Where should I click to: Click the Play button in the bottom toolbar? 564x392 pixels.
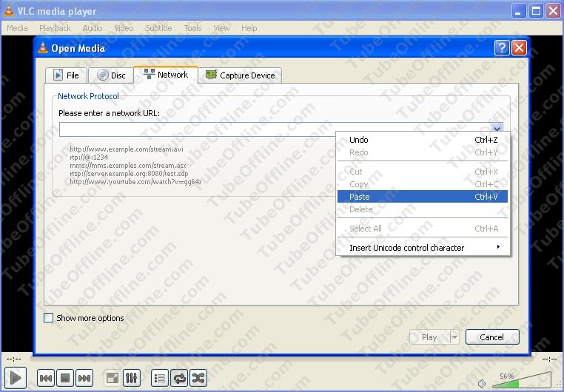coord(16,378)
